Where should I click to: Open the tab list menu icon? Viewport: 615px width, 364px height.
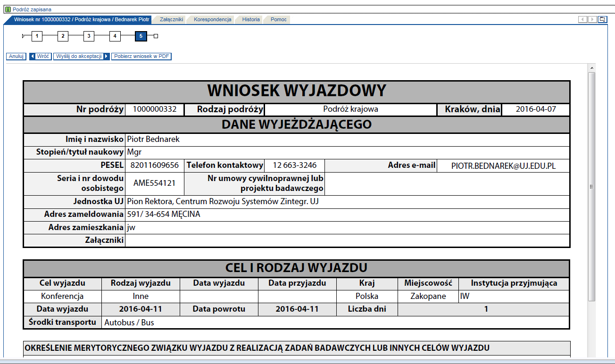coord(602,19)
